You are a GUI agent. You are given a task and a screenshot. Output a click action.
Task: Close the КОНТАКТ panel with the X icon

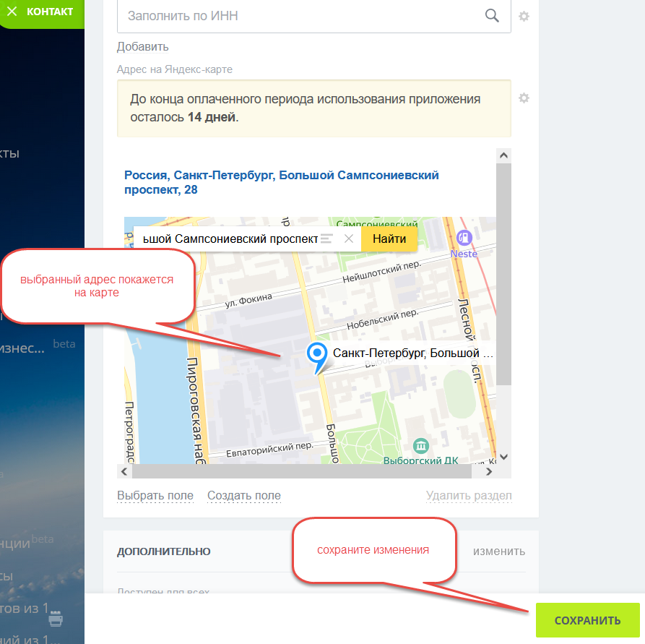click(x=12, y=11)
